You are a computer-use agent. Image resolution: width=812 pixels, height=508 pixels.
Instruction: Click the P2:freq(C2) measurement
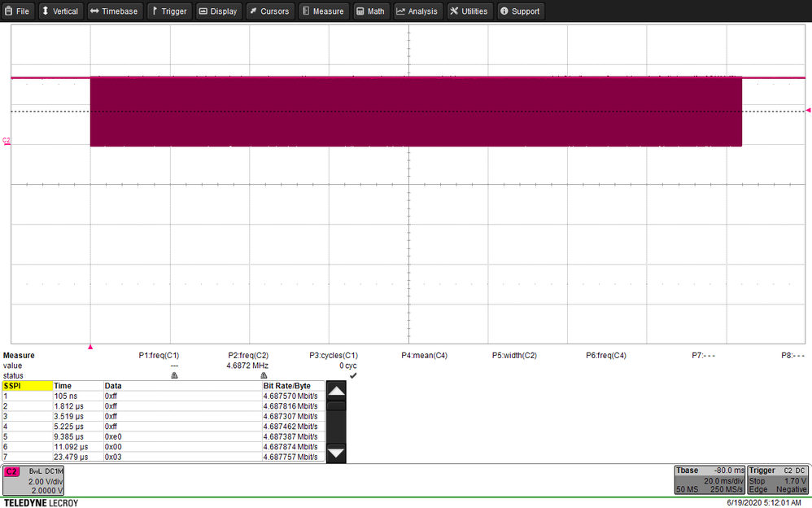pyautogui.click(x=249, y=356)
